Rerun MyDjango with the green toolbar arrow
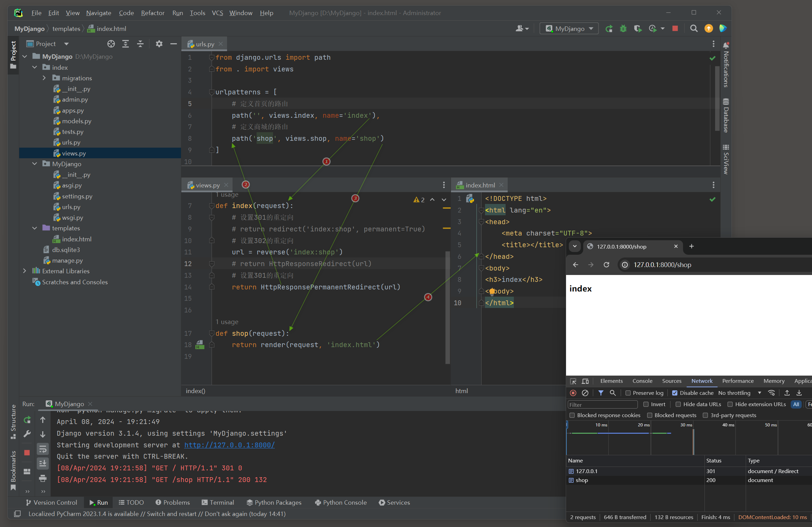The image size is (812, 527). pos(609,28)
